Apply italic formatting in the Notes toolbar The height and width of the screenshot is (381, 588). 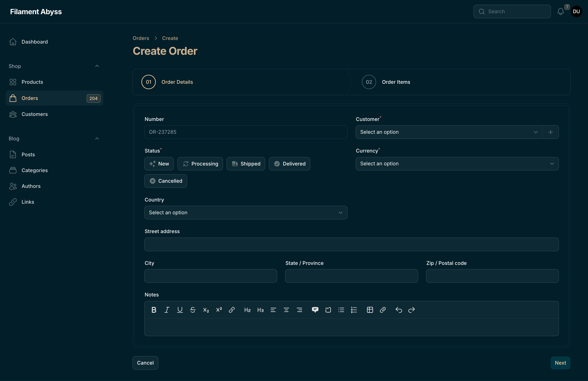coord(167,310)
